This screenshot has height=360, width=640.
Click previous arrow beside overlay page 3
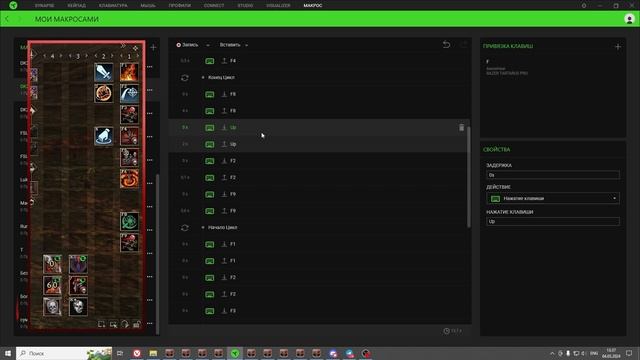click(70, 56)
